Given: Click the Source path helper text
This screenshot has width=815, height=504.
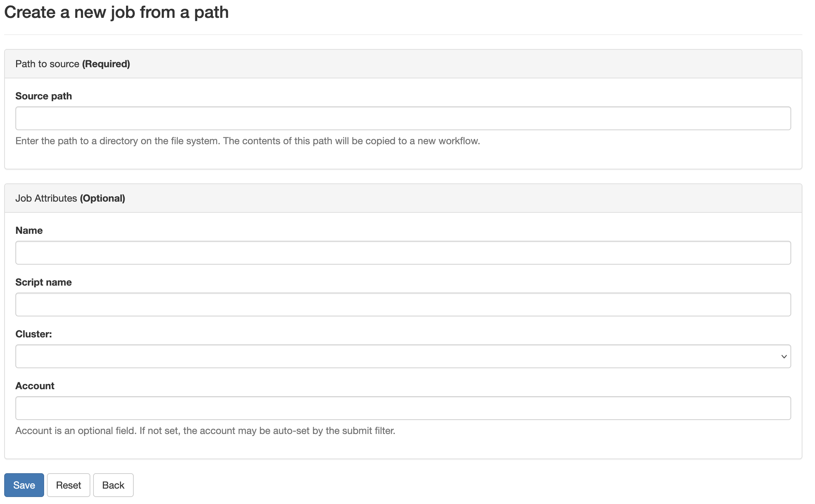Looking at the screenshot, I should [x=248, y=141].
